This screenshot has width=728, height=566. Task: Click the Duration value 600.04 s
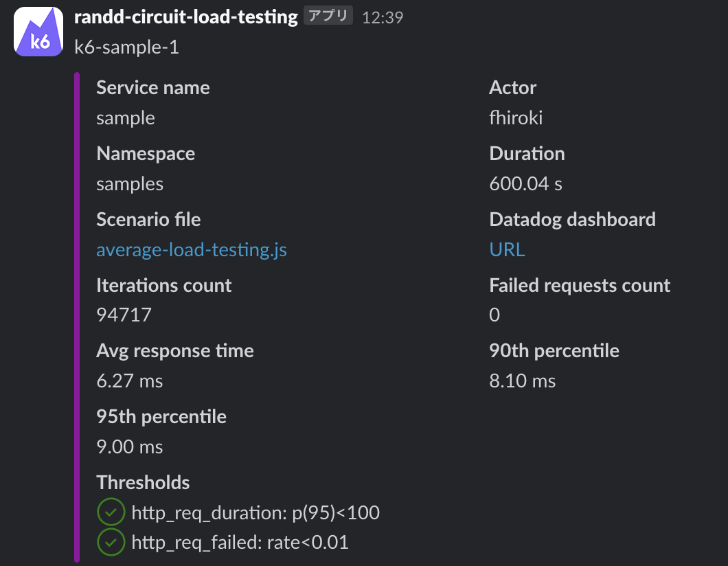tap(526, 184)
